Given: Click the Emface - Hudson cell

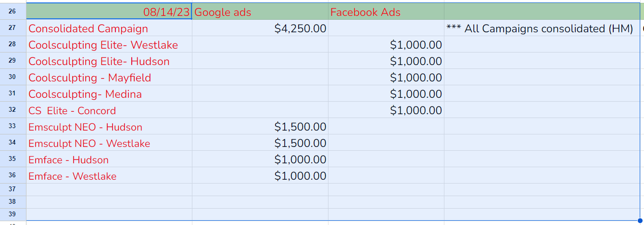Looking at the screenshot, I should (x=109, y=159).
